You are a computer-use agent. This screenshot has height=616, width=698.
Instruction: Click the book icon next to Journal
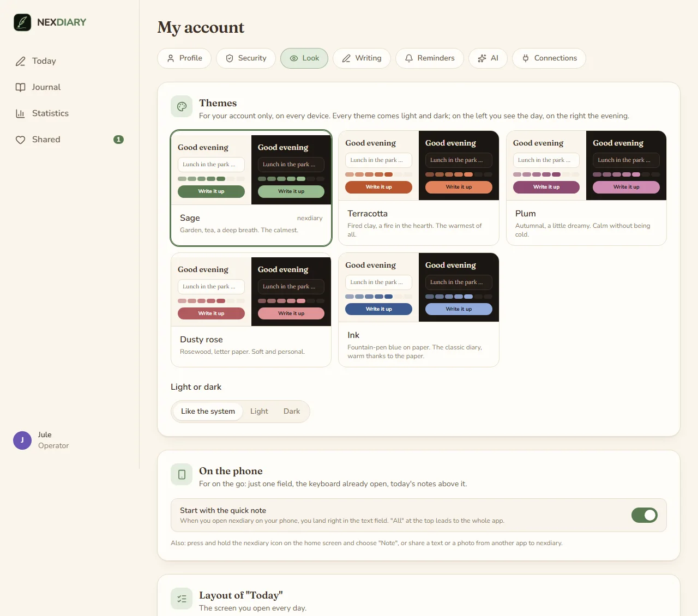pyautogui.click(x=21, y=87)
